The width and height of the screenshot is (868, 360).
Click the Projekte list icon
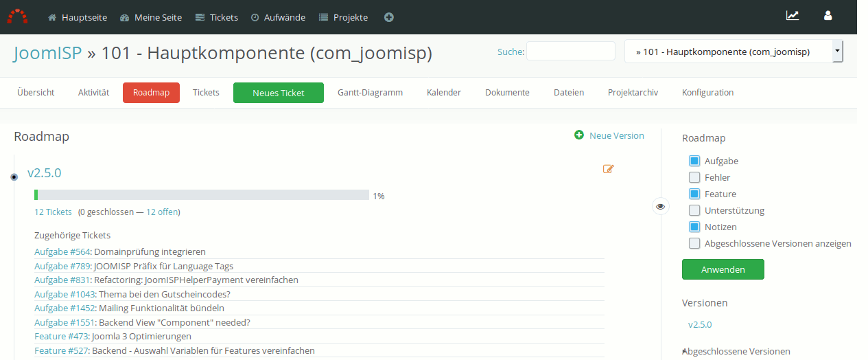[x=324, y=17]
